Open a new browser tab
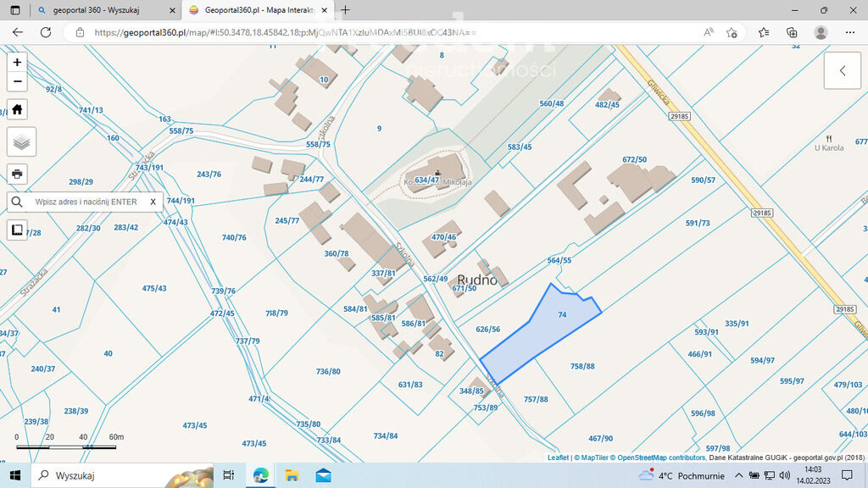Image resolution: width=868 pixels, height=488 pixels. click(345, 10)
